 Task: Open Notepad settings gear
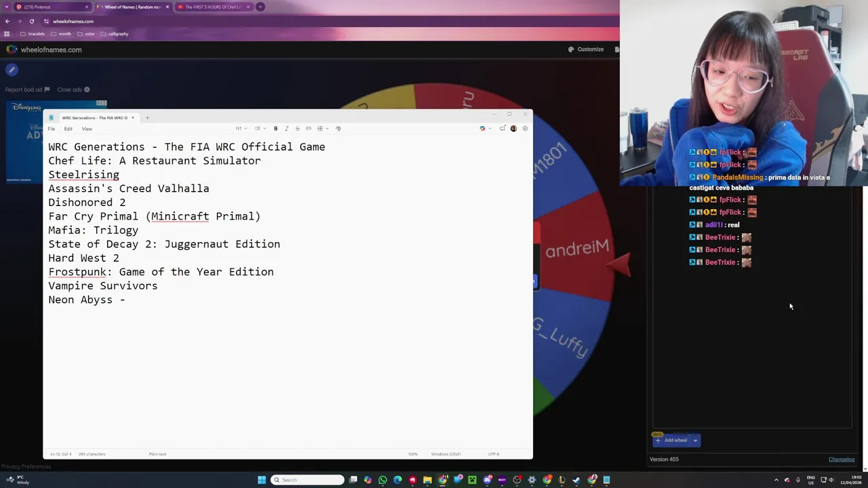click(x=525, y=128)
